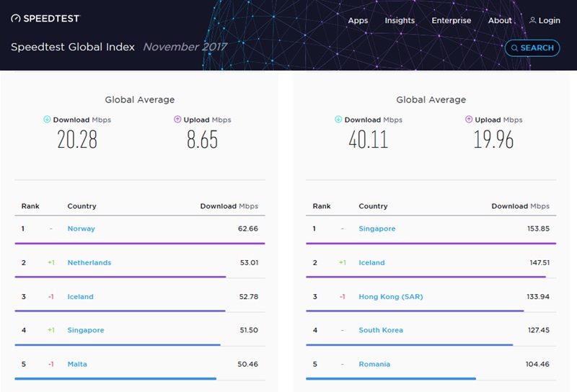Viewport: 577px width, 392px height.
Task: Open the Netherlands country link
Action: point(89,262)
